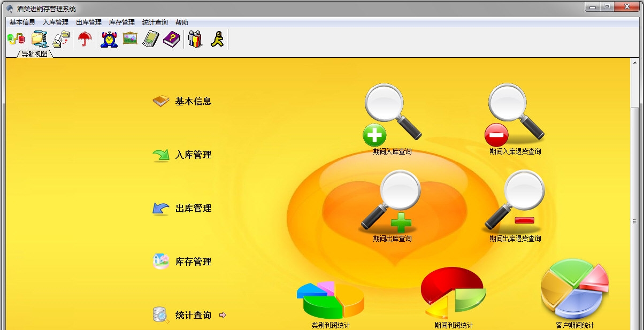Expand 统计查询 navigation arrow
The image size is (644, 330).
tap(223, 316)
